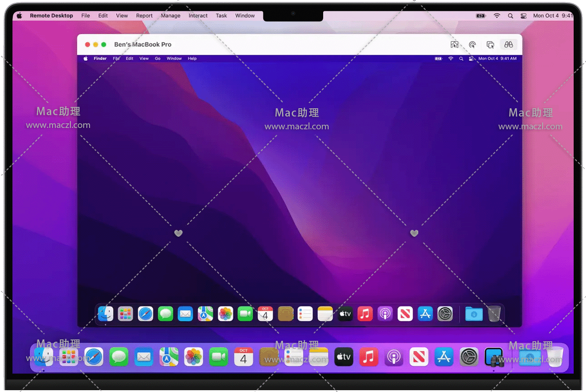Click Spotlight search in the outer menu bar

[x=510, y=16]
